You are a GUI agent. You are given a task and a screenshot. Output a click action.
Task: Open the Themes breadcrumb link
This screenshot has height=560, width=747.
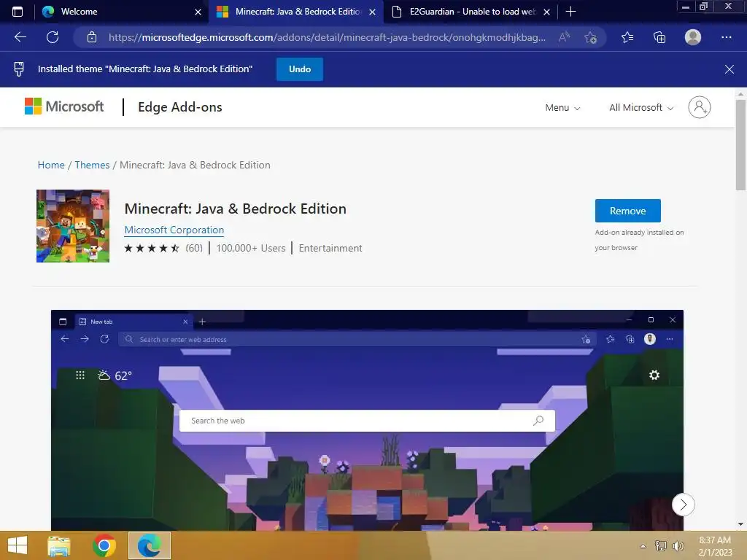(x=92, y=165)
